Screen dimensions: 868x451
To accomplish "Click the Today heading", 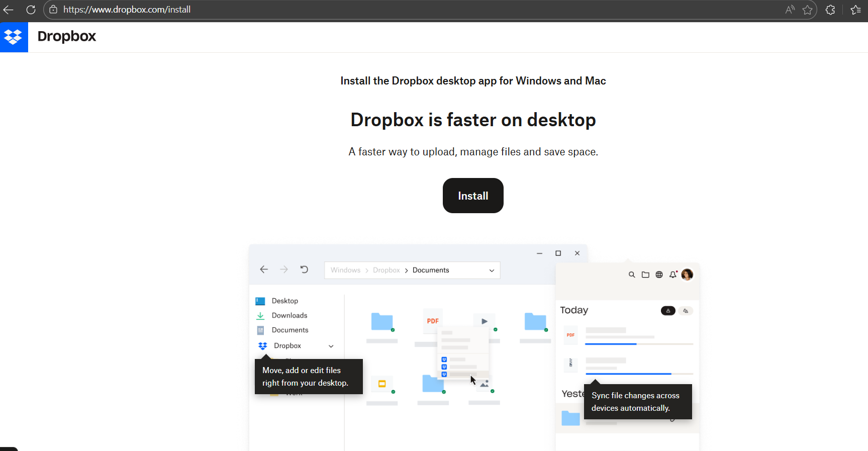I will coord(574,310).
